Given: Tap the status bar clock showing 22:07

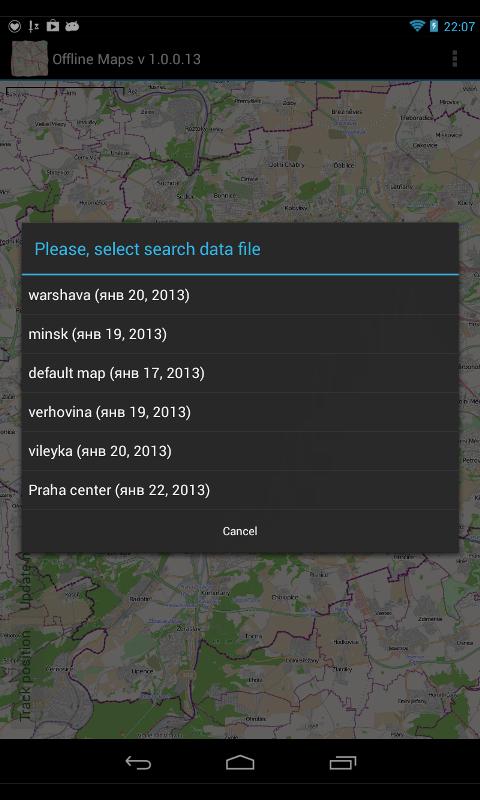Looking at the screenshot, I should (459, 27).
